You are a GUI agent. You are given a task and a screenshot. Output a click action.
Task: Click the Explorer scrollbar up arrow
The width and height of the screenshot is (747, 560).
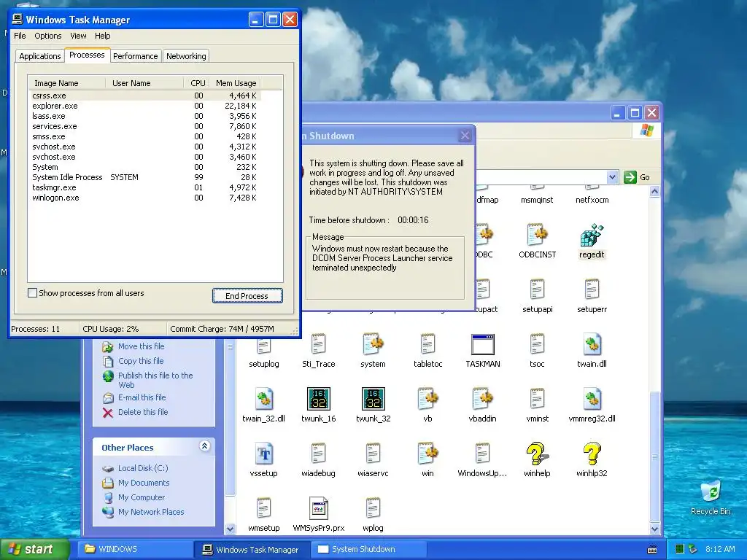654,192
